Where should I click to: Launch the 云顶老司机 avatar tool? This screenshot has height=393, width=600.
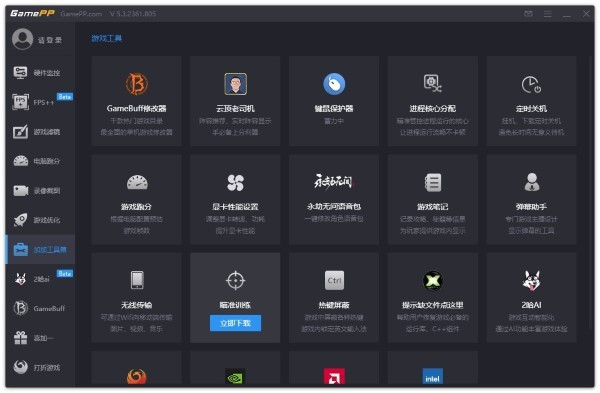(235, 84)
